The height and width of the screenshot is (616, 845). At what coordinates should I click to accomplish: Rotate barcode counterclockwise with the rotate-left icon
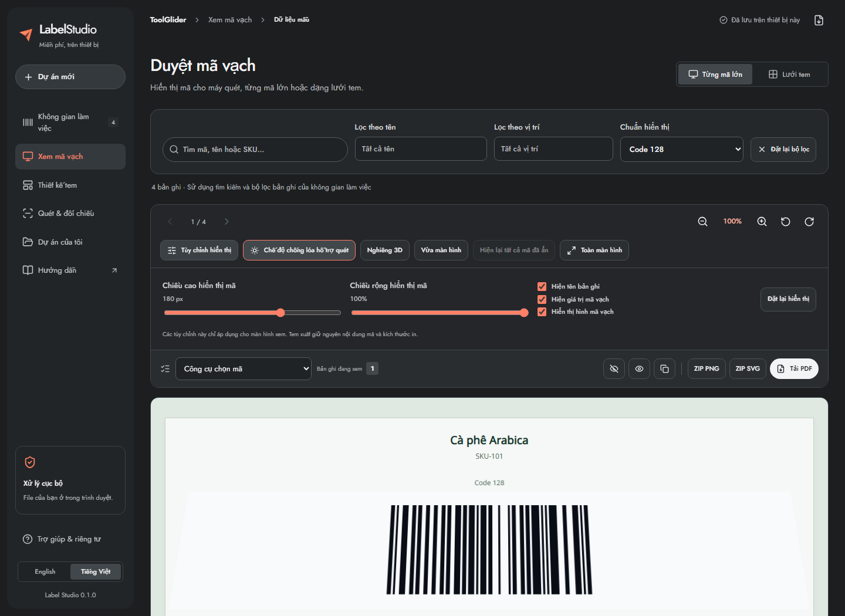pyautogui.click(x=786, y=222)
